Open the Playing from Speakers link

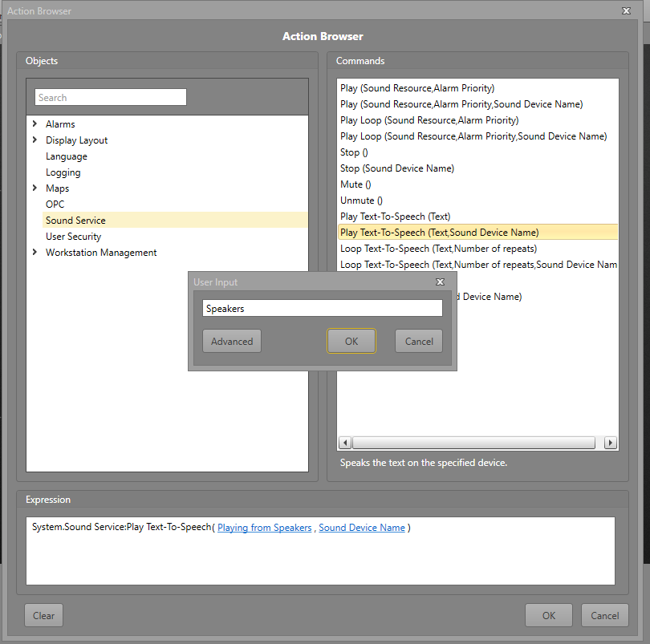coord(264,528)
